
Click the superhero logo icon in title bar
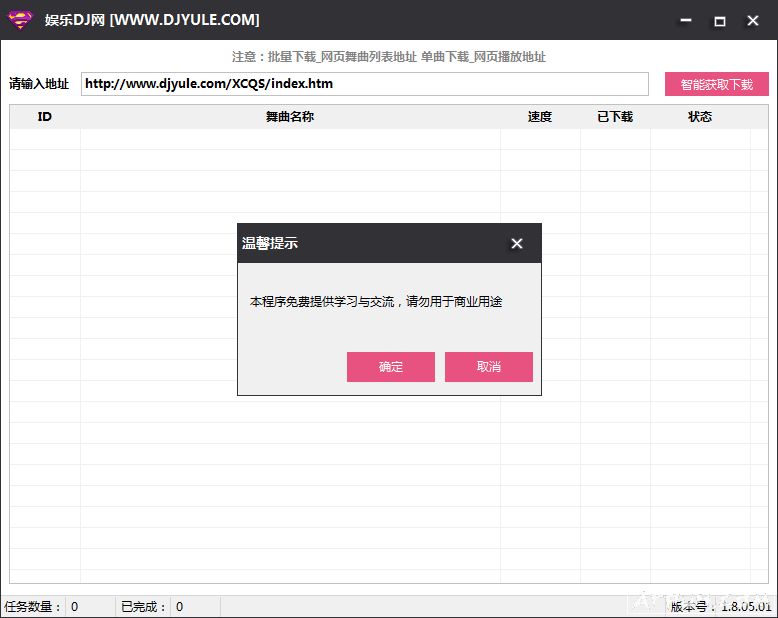pos(20,20)
